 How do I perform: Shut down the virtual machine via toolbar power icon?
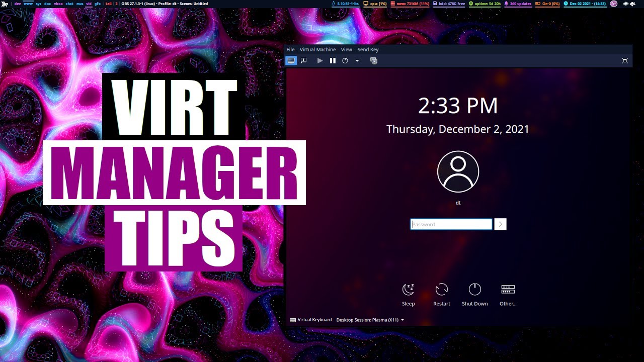click(345, 60)
